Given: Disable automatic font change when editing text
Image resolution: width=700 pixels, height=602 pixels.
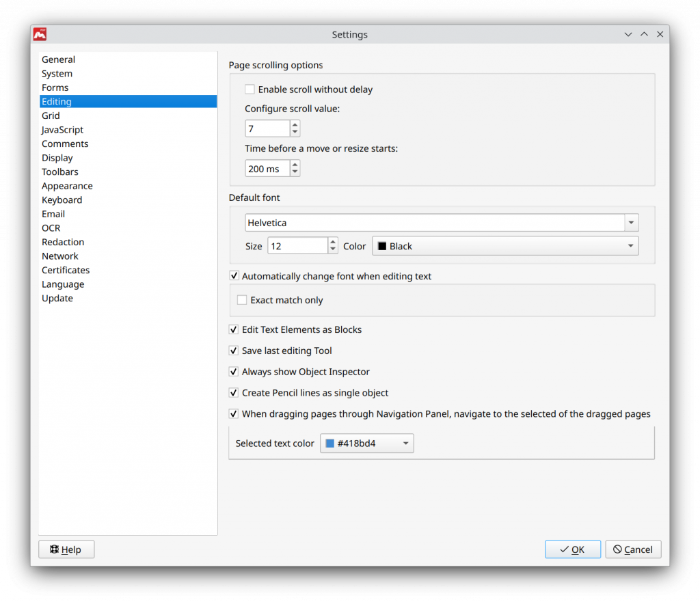Looking at the screenshot, I should (234, 276).
